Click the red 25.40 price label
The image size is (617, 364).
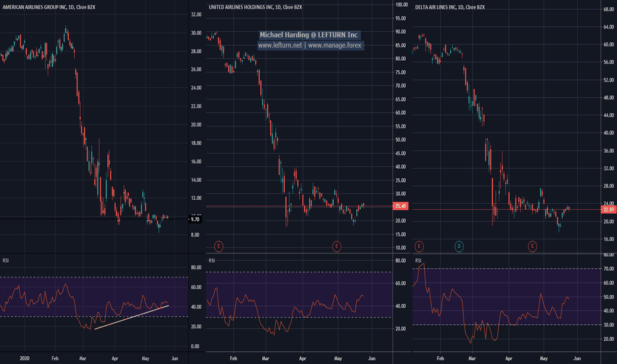click(x=401, y=206)
